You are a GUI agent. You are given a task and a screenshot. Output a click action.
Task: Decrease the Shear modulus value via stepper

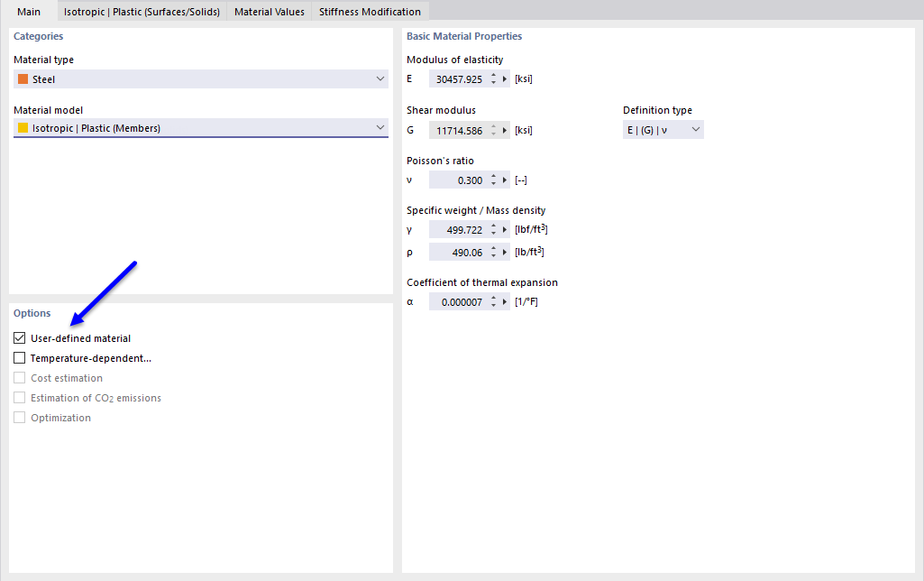[492, 133]
